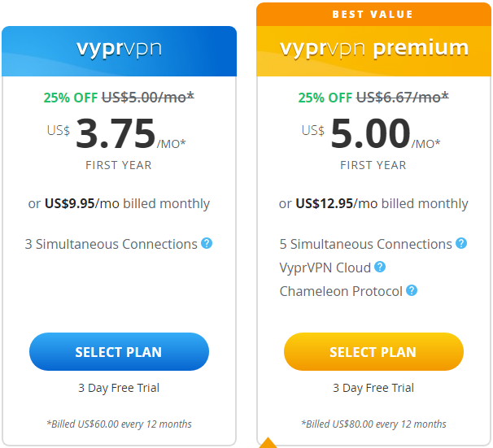This screenshot has height=448, width=493.
Task: Select the BEST VALUE banner
Action: pos(373,15)
